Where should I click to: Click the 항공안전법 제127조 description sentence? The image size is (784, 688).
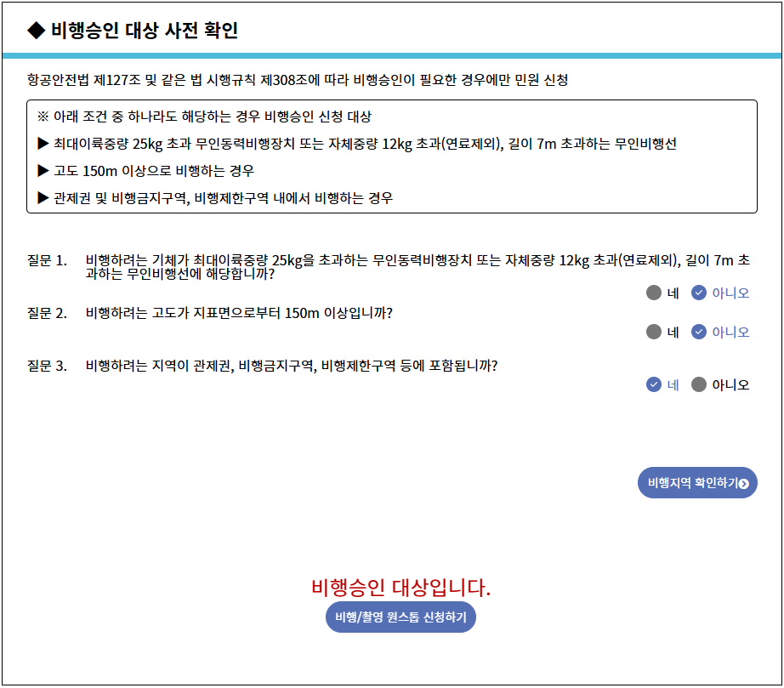pyautogui.click(x=298, y=80)
